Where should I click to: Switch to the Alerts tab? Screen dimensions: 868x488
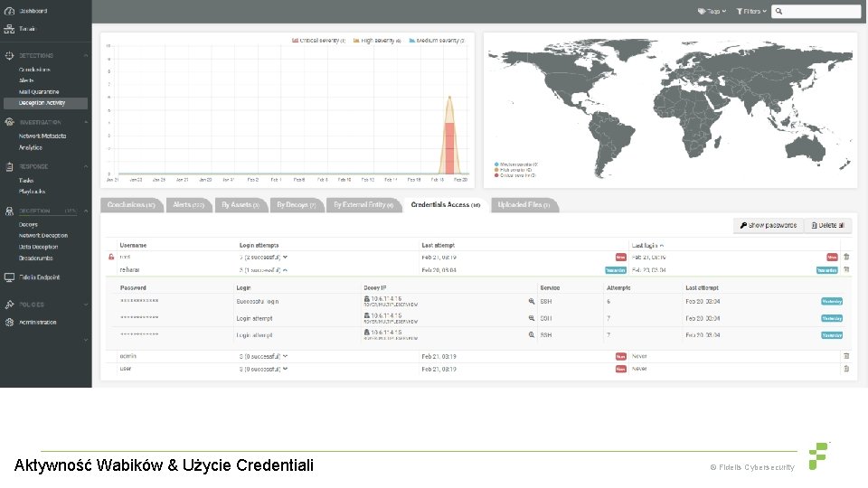[188, 205]
